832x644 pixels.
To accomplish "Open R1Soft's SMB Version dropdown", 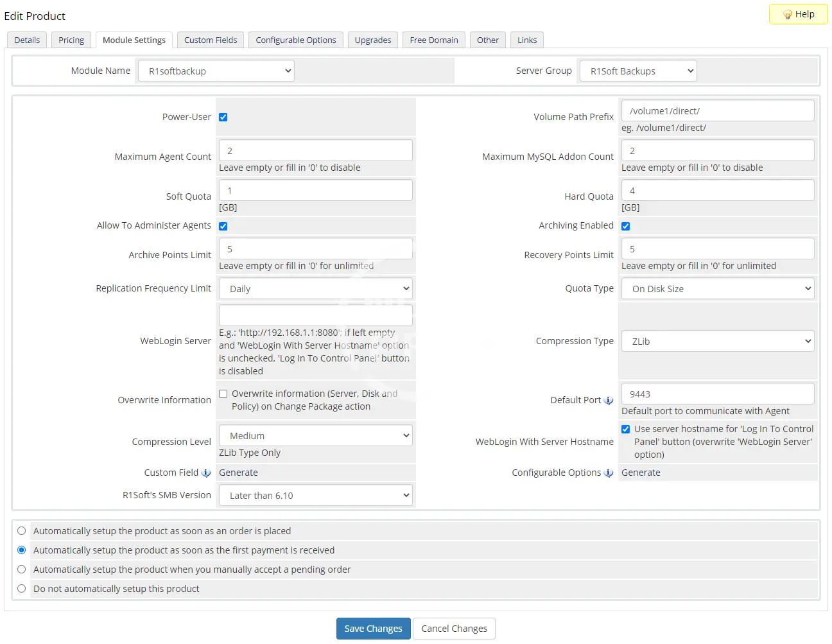I will click(x=315, y=496).
